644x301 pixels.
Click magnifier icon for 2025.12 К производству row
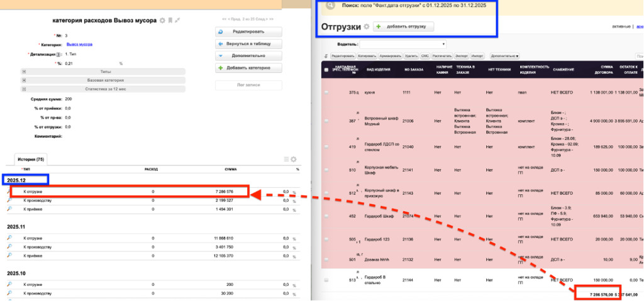click(9, 200)
